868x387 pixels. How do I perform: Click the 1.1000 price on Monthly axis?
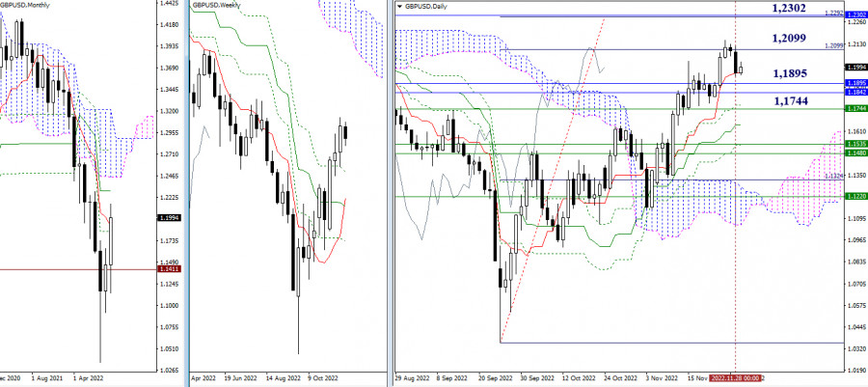click(168, 306)
